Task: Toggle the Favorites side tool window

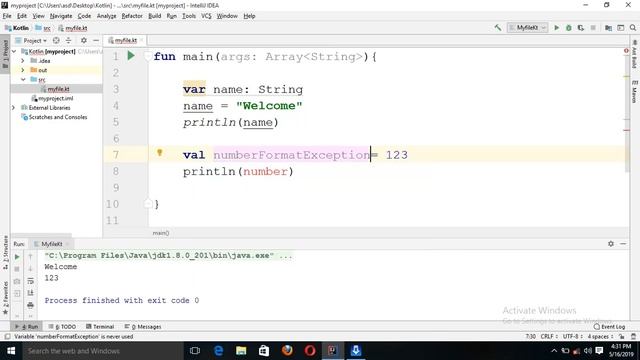Action: click(x=5, y=298)
